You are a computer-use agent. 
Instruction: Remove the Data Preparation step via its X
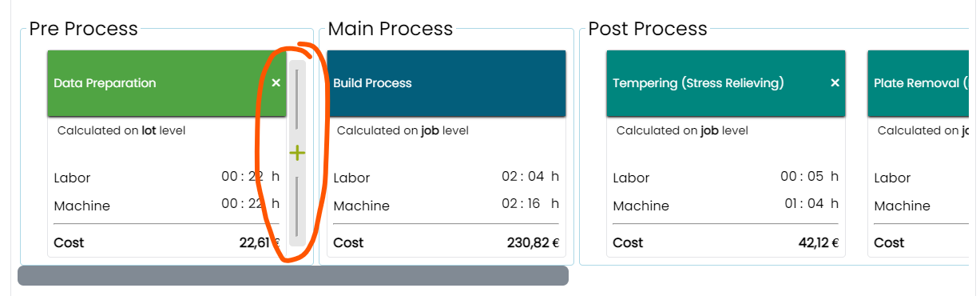coord(276,83)
